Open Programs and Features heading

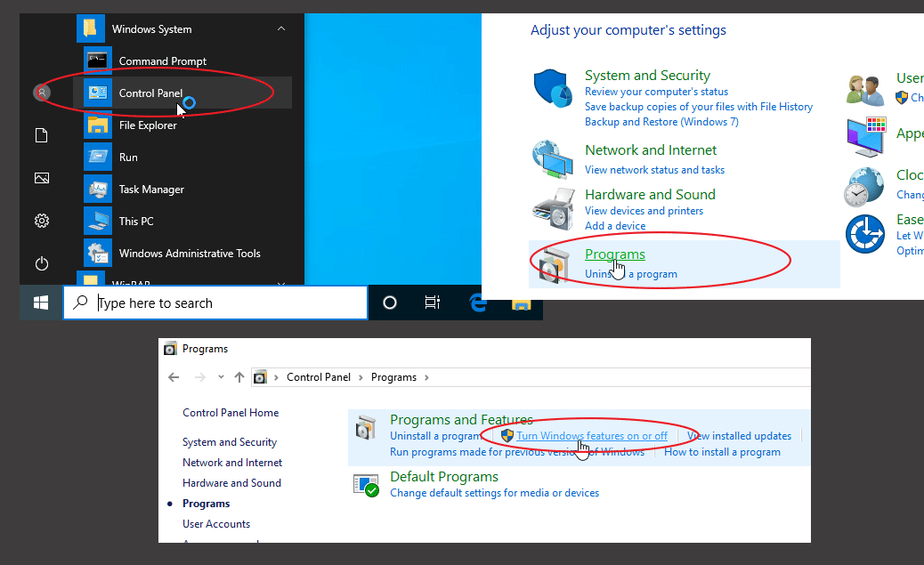pos(461,419)
